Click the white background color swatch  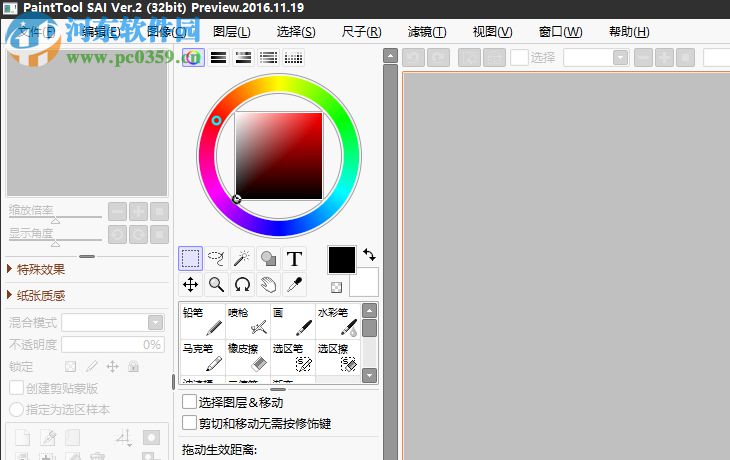coord(367,285)
